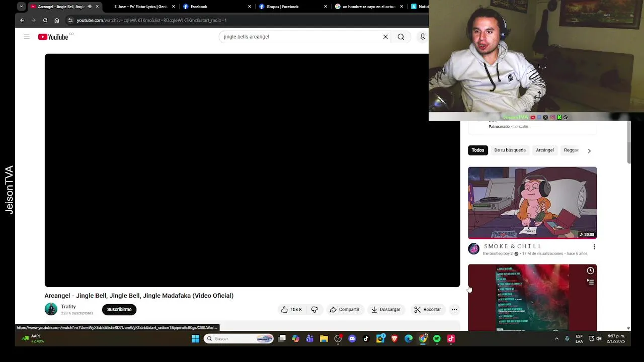
Task: Click the Patrocinado sponsored label
Action: click(499, 127)
